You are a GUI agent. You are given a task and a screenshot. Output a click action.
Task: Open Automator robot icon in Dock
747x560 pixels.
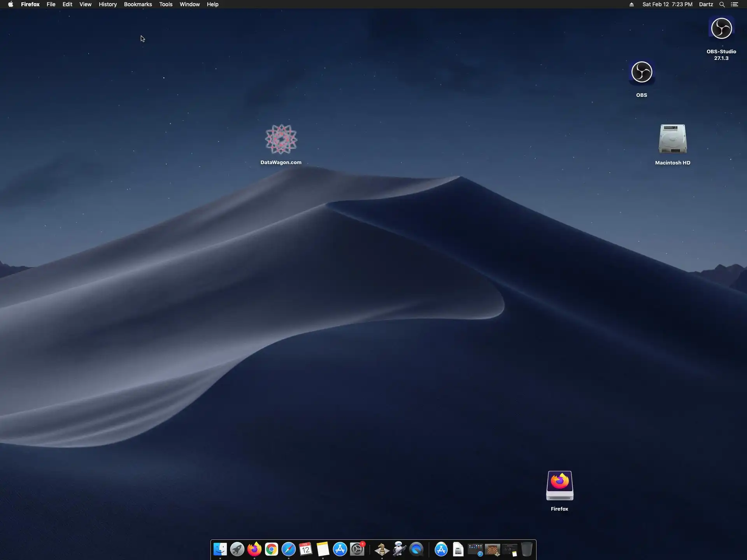click(x=399, y=549)
